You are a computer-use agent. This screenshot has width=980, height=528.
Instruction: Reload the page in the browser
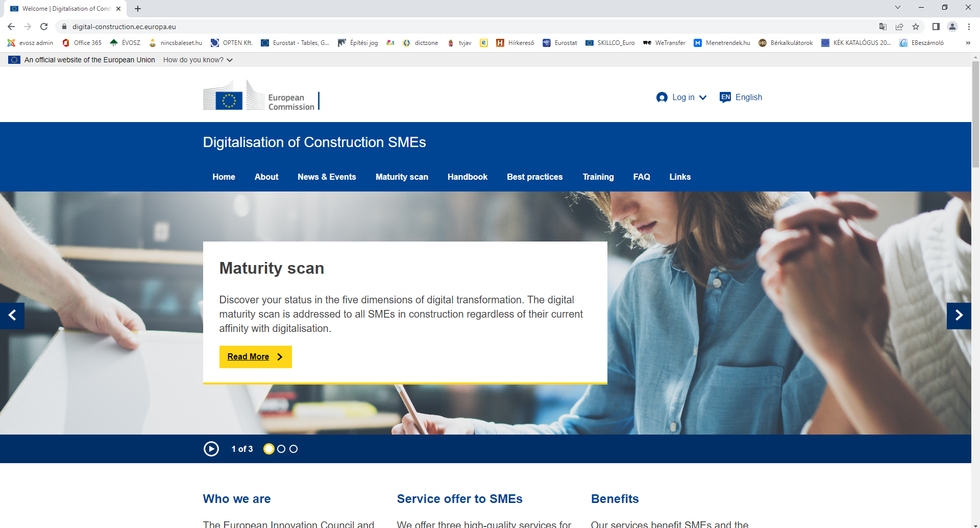[44, 27]
